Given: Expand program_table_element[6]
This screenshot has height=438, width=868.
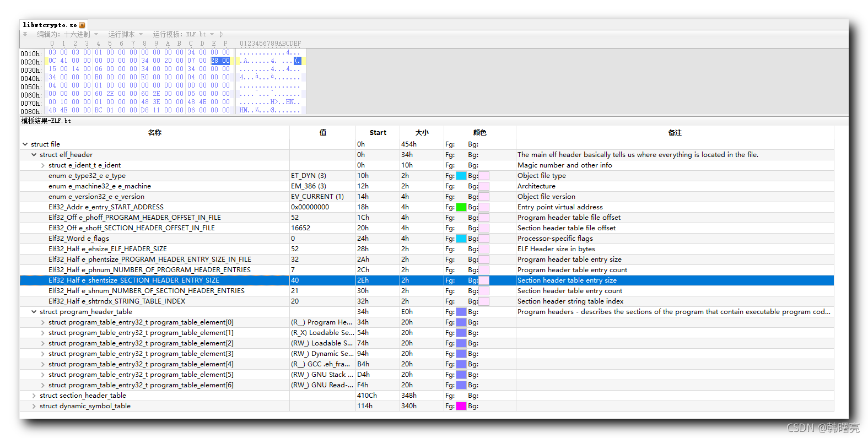Looking at the screenshot, I should [43, 385].
